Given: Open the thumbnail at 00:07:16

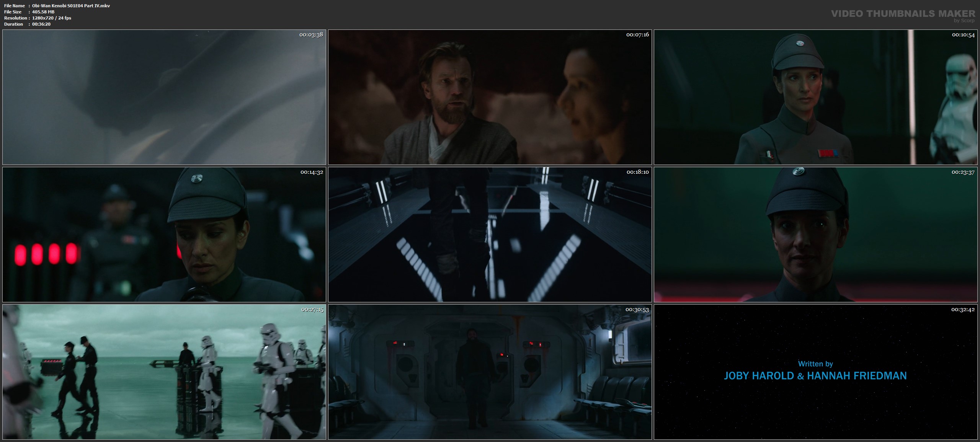Looking at the screenshot, I should click(490, 97).
